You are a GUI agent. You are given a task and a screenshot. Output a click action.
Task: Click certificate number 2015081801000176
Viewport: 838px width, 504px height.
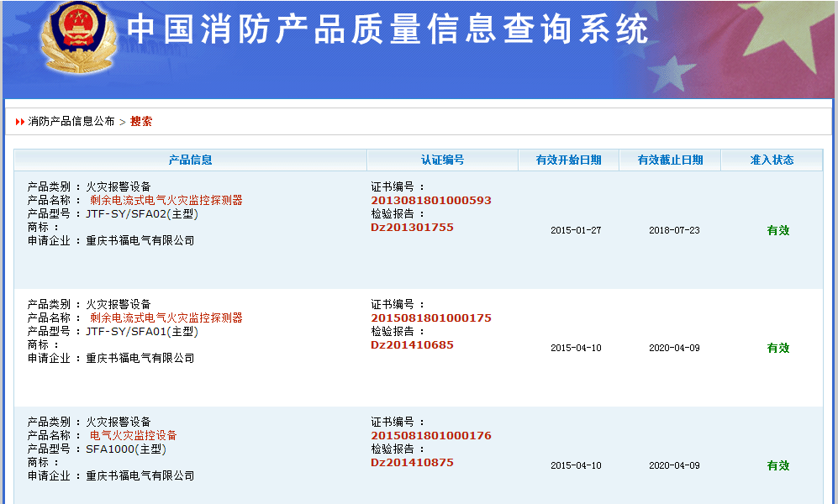point(430,435)
